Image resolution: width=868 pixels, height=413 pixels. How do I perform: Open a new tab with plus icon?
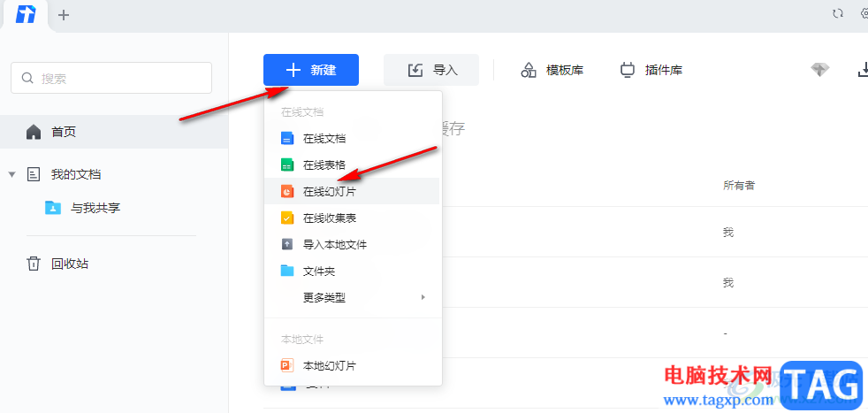tap(64, 15)
